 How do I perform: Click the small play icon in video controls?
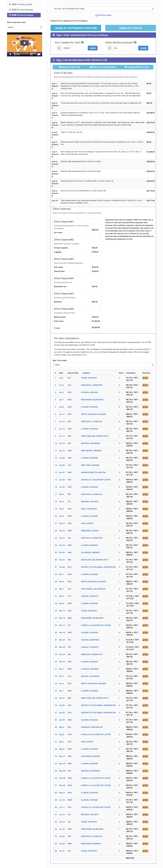tap(10, 54)
